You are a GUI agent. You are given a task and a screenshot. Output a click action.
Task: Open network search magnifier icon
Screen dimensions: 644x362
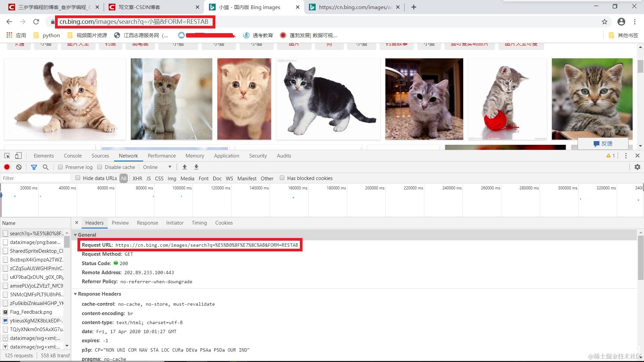pyautogui.click(x=46, y=167)
